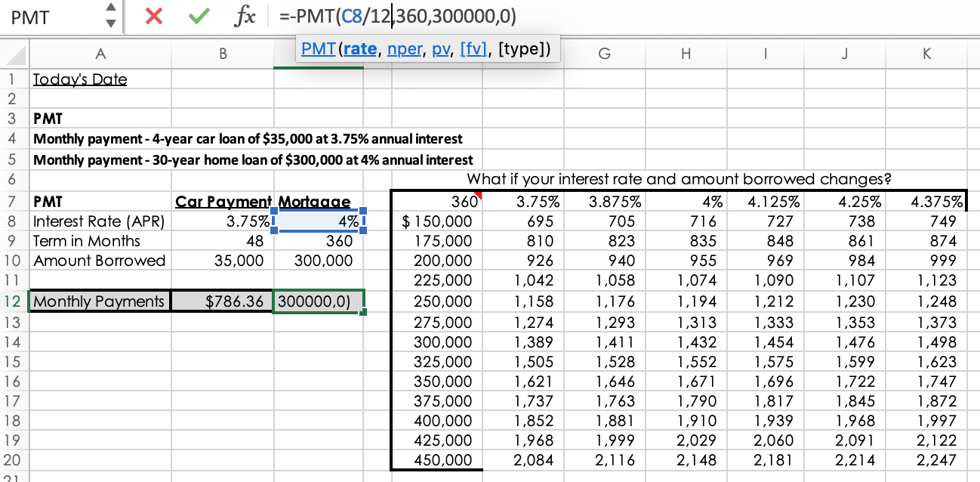Click the Term in Months label
980x482 pixels.
87,241
